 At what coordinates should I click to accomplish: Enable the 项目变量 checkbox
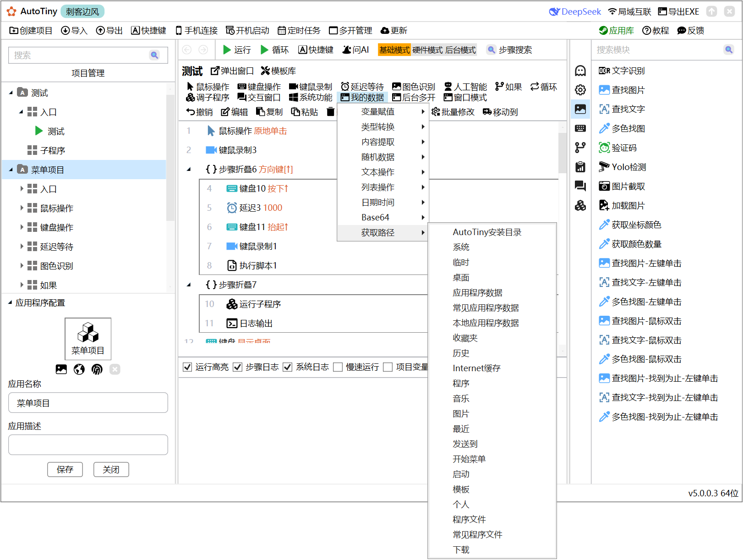(x=388, y=367)
